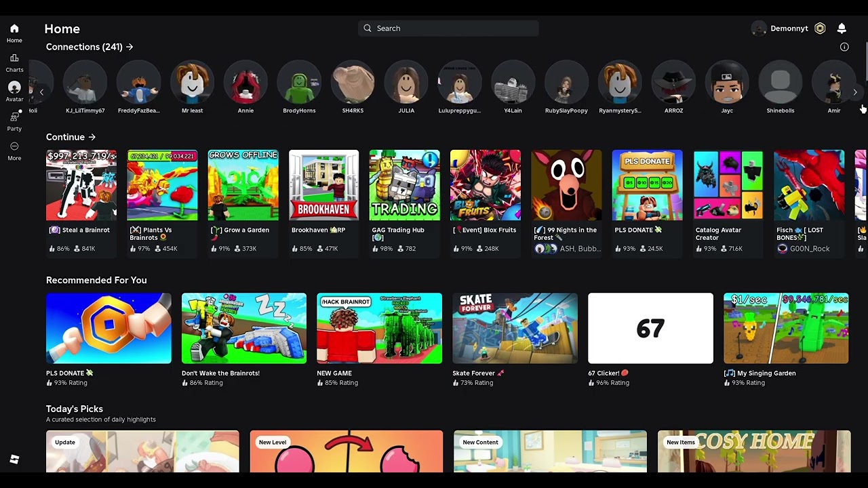Open Shinebolls connection avatar
Viewport: 868px width, 488px height.
(x=781, y=82)
